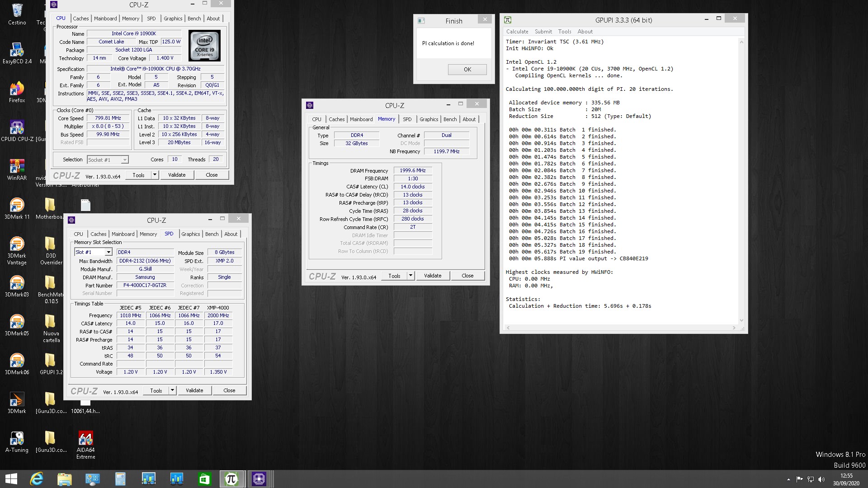868x488 pixels.
Task: Launch 3DMark 11 desktop shortcut
Action: pos(17,208)
